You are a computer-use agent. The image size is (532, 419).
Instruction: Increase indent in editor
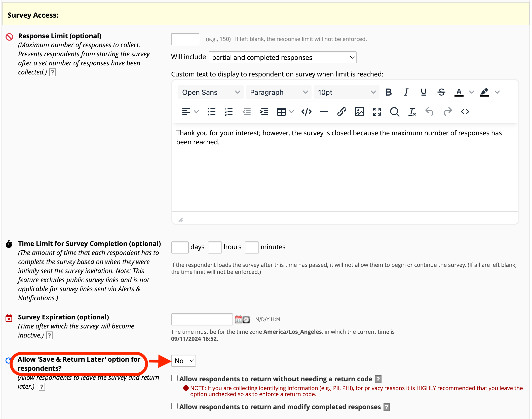(264, 112)
